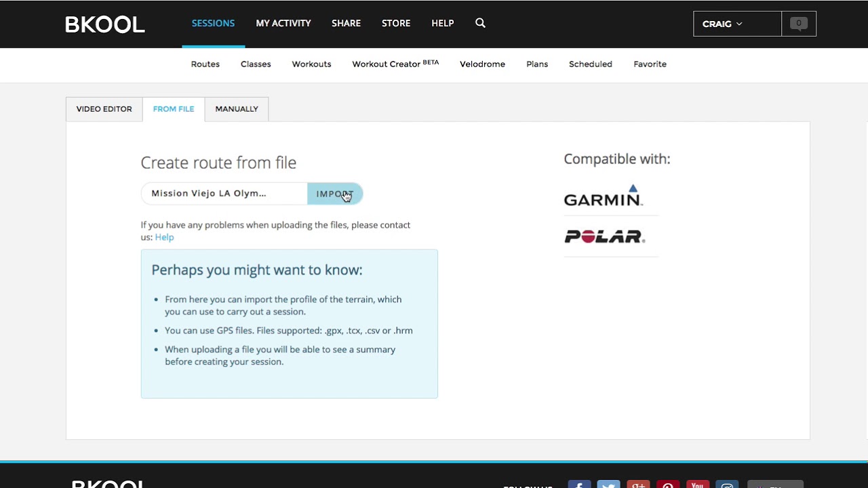Expand the CRAIG user account dropdown
This screenshot has height=488, width=868.
(x=737, y=24)
